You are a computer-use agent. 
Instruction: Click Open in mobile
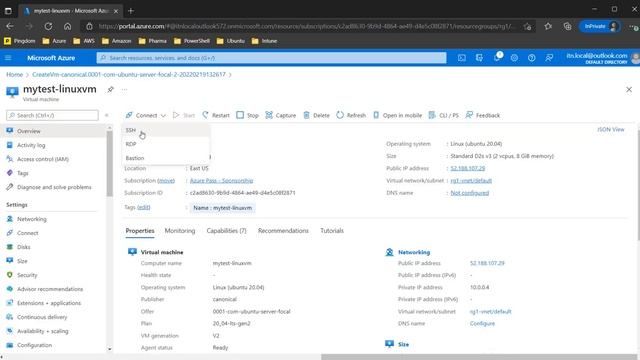398,115
